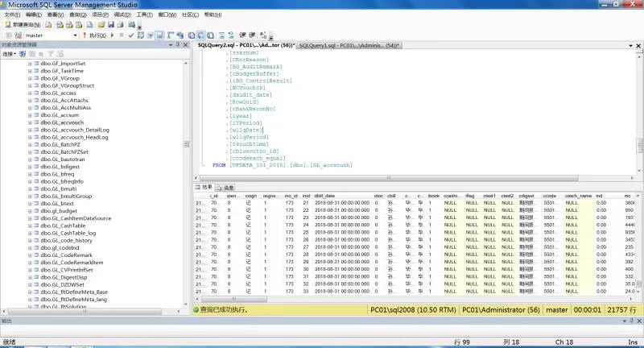Toggle Results to File mode
644x348 pixels.
[210, 35]
